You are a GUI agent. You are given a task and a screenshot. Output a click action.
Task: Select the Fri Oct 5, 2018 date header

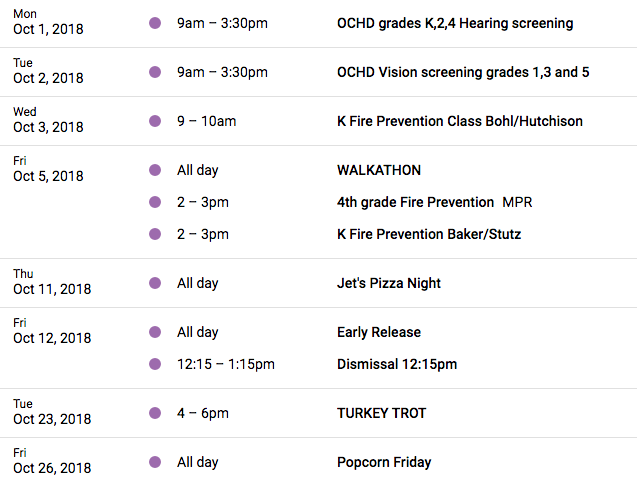pyautogui.click(x=48, y=169)
